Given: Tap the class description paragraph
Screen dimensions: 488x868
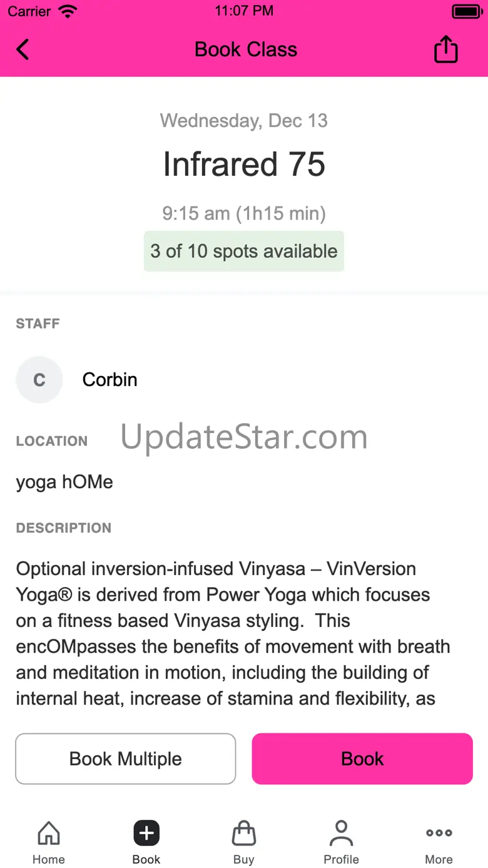Looking at the screenshot, I should tap(233, 633).
